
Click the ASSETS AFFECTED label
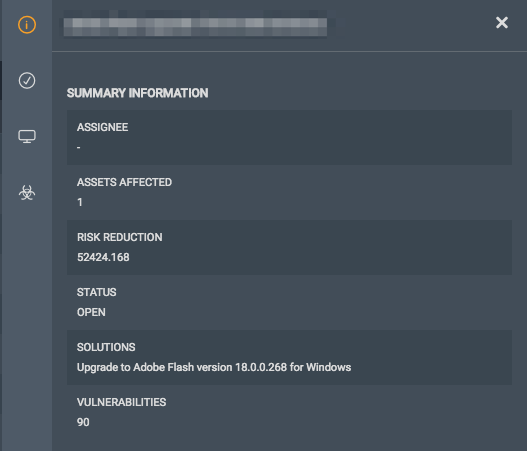click(x=124, y=182)
